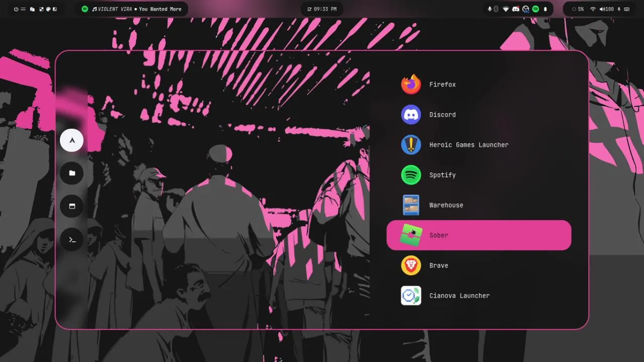Image resolution: width=644 pixels, height=362 pixels.
Task: Click the Brave label text
Action: (439, 265)
